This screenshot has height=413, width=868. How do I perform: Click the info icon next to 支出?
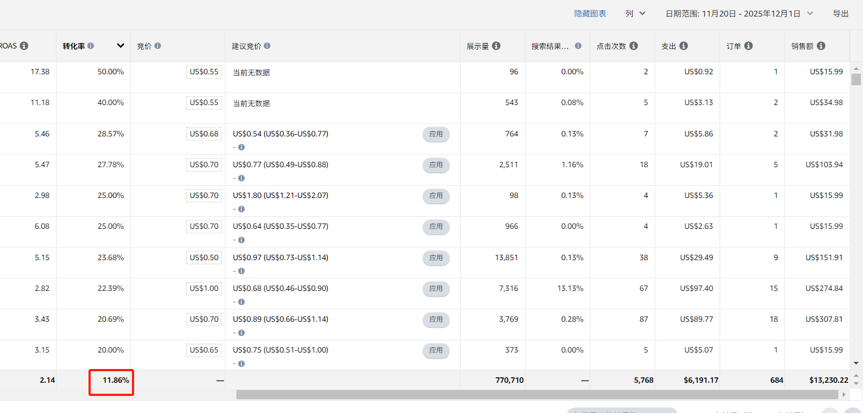684,46
